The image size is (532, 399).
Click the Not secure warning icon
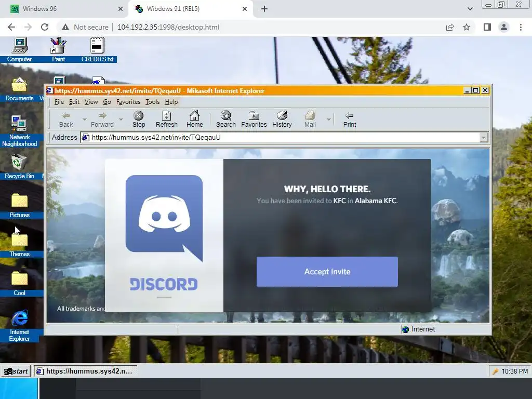(65, 27)
